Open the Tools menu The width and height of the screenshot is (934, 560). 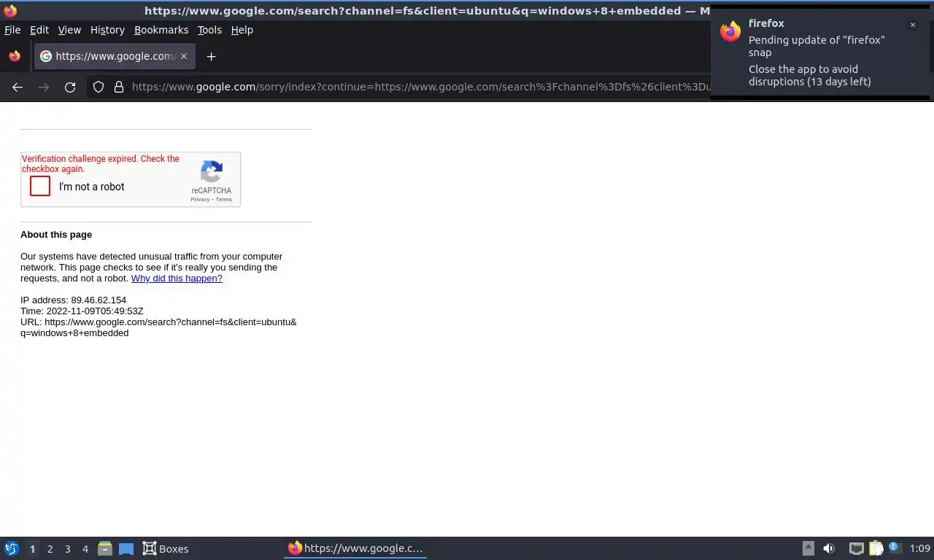click(209, 30)
